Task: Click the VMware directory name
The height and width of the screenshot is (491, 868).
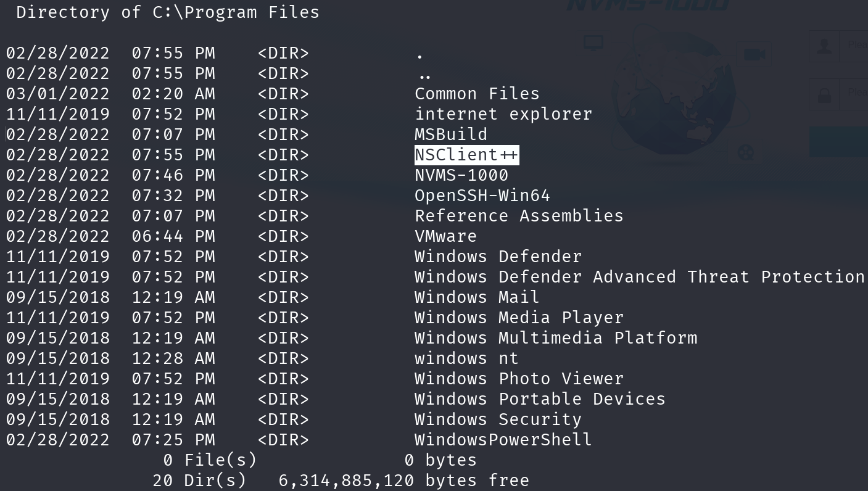Action: (x=445, y=236)
